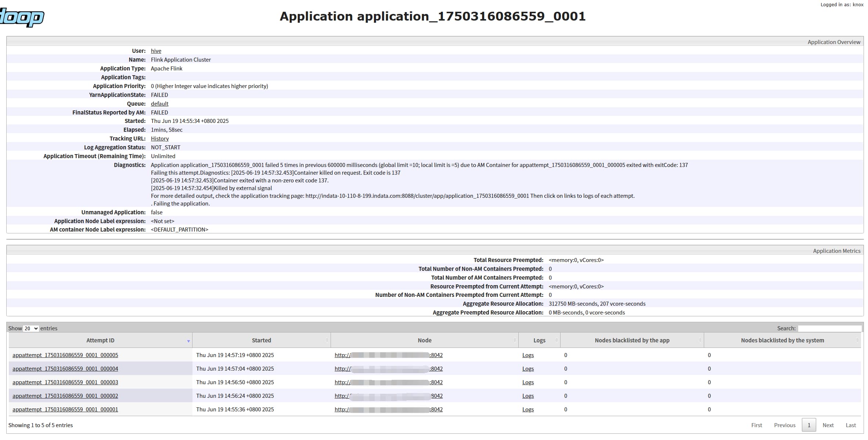Viewport: 868px width, 440px height.
Task: Open Logs for attempt 000003
Action: pos(528,382)
